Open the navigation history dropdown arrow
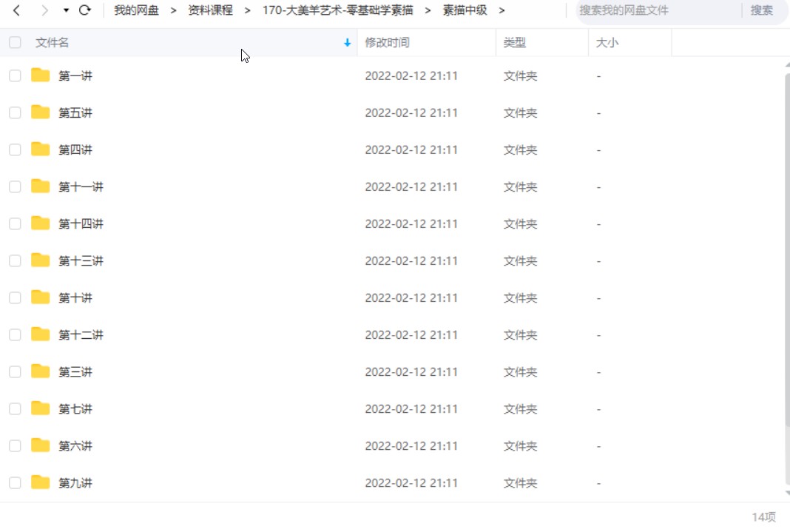Image resolution: width=790 pixels, height=532 pixels. pyautogui.click(x=66, y=10)
